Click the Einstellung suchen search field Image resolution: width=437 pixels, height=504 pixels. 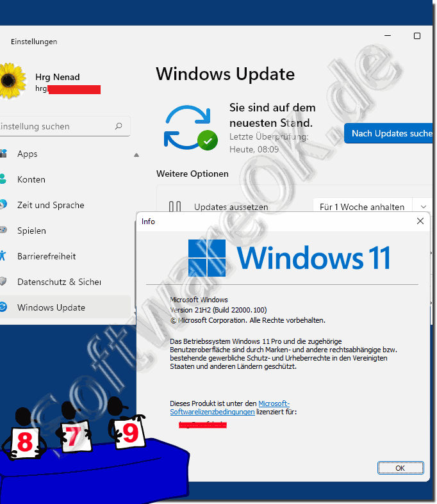(64, 126)
